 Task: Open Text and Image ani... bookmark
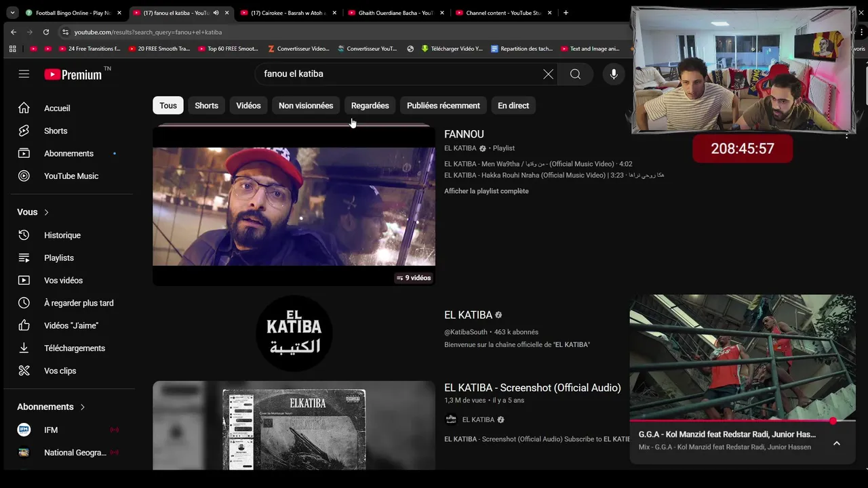coord(590,49)
